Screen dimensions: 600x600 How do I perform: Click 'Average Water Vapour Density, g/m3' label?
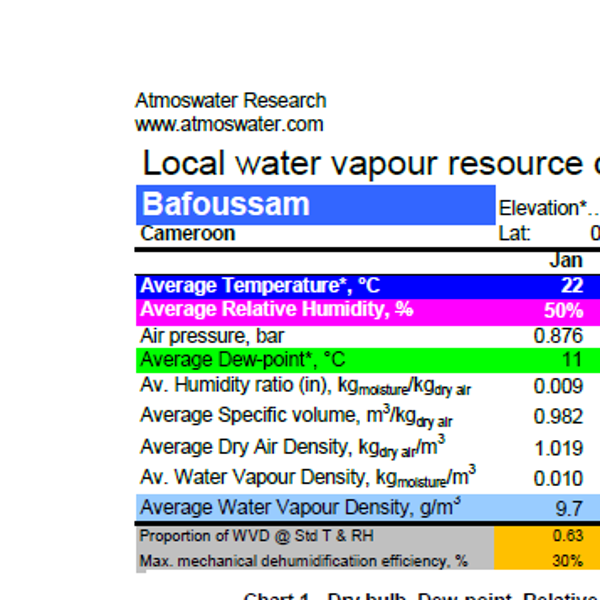click(x=300, y=507)
